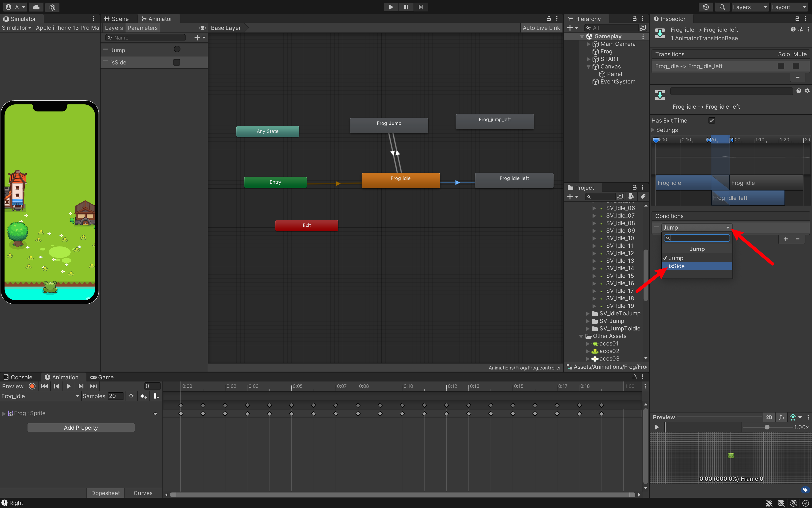Select the Frog_Jump state node
Viewport: 812px width, 508px height.
tap(389, 125)
